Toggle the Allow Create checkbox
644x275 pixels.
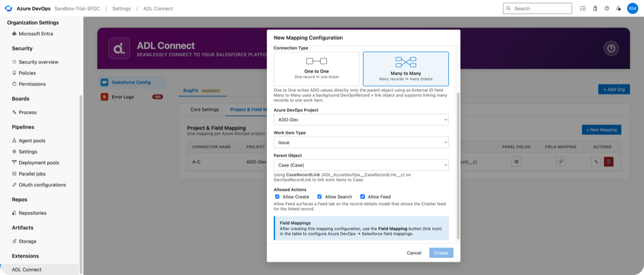click(277, 197)
